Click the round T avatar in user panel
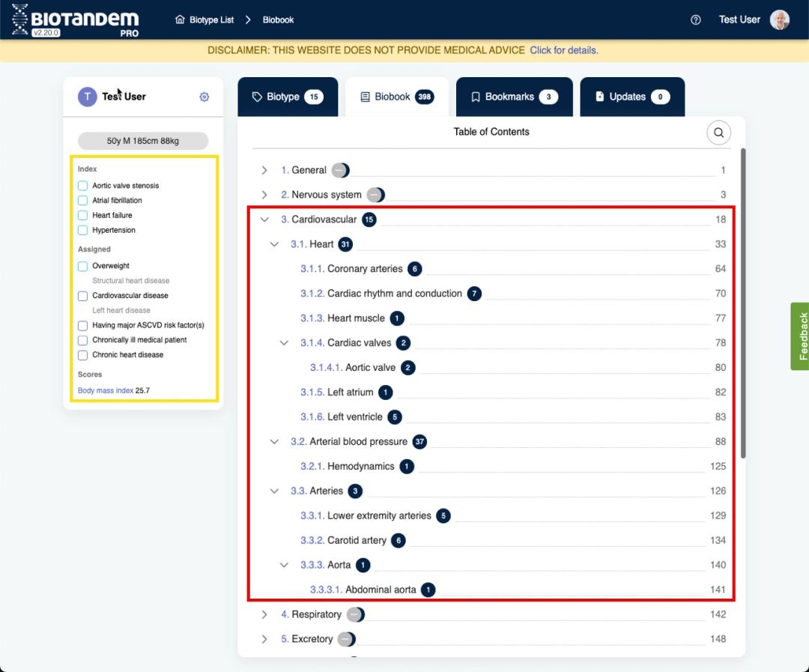The width and height of the screenshot is (809, 672). tap(88, 97)
